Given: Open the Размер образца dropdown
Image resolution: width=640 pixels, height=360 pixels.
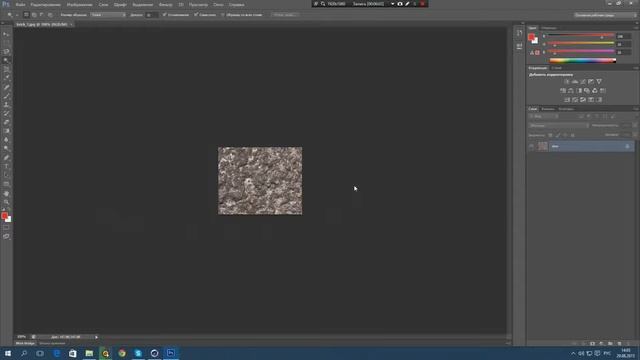Looking at the screenshot, I should (108, 15).
